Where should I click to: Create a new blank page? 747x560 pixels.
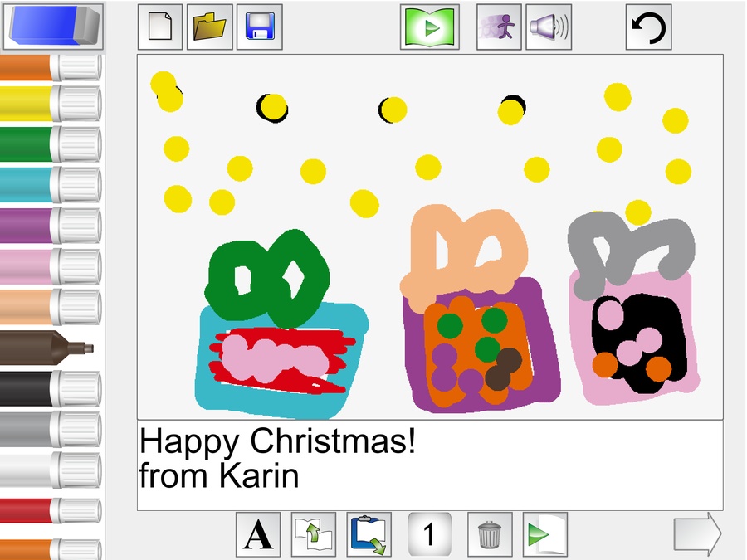coord(160,27)
